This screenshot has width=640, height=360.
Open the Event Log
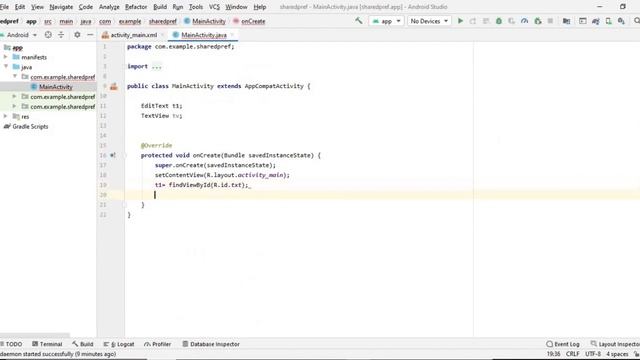563,344
